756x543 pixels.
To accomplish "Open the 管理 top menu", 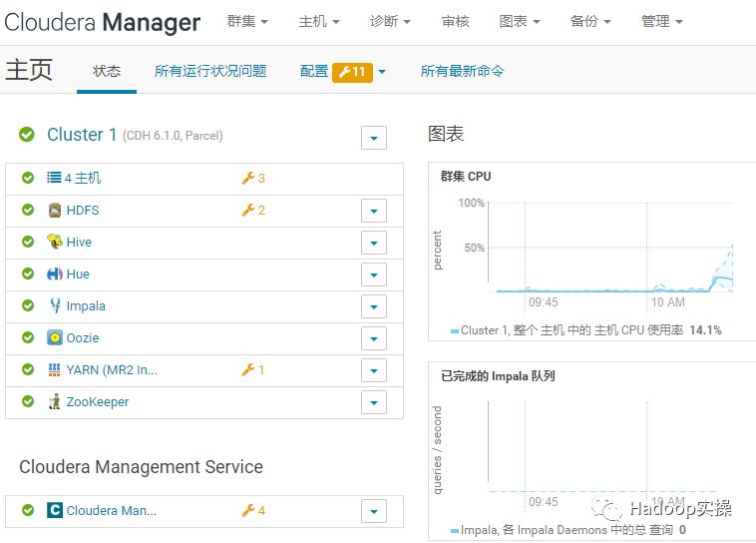I will 662,22.
